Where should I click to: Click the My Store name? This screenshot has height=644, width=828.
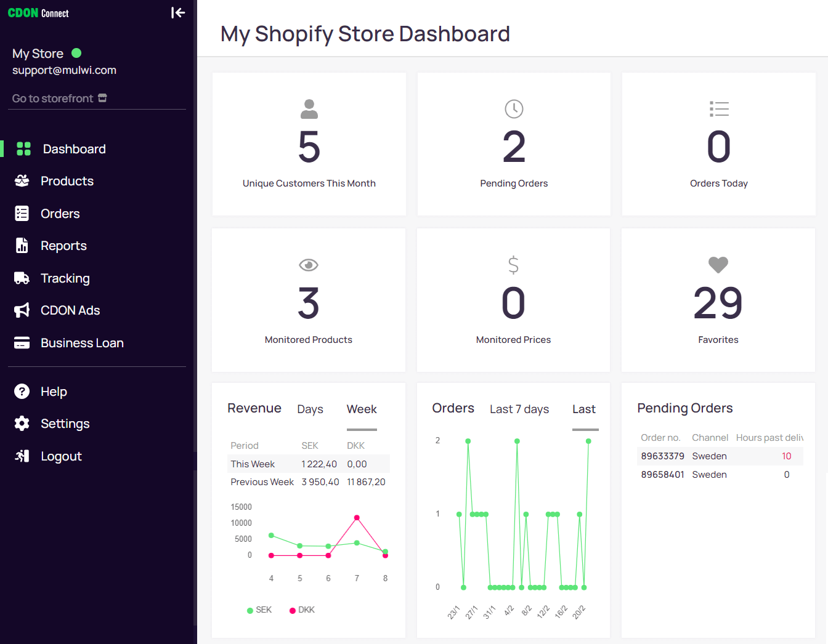(x=38, y=54)
